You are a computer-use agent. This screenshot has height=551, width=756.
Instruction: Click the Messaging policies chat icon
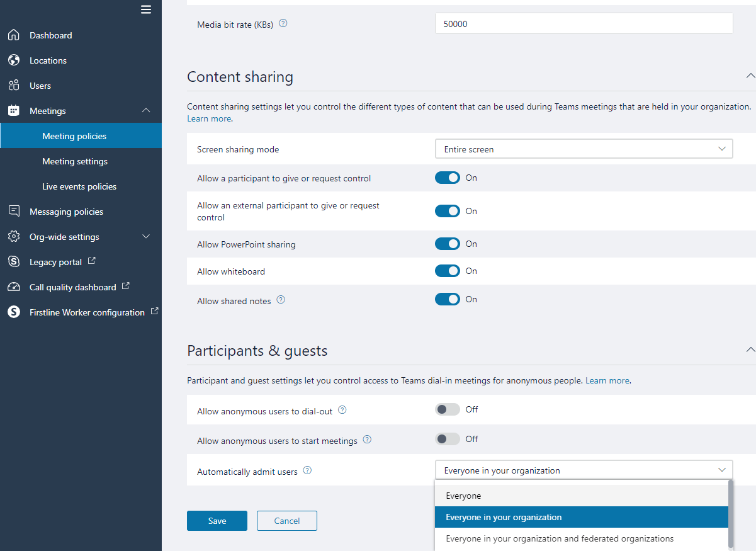14,212
